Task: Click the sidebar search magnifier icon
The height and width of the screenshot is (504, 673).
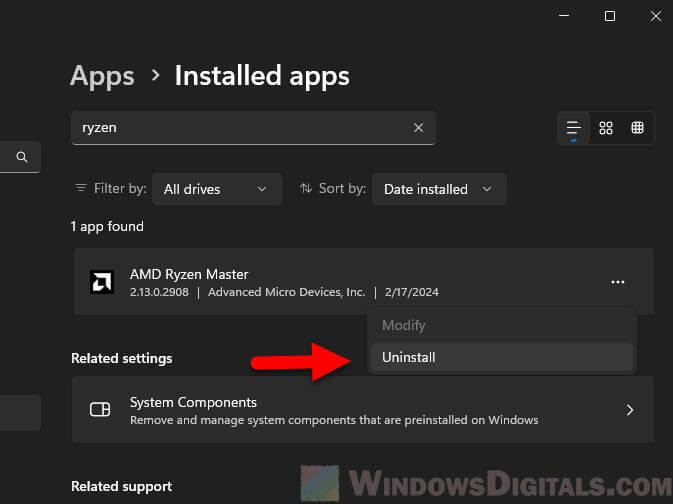Action: (22, 157)
